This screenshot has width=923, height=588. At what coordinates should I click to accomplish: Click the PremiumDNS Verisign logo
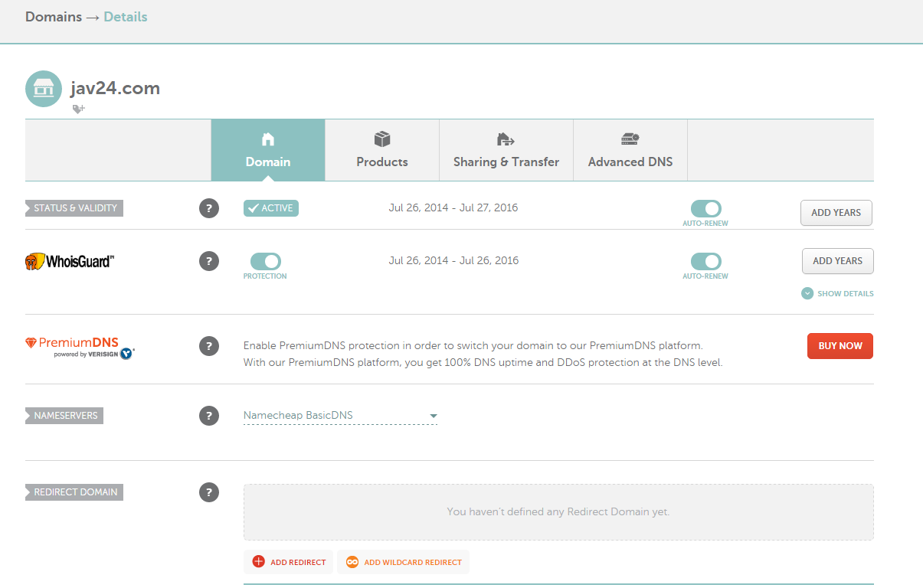point(80,348)
